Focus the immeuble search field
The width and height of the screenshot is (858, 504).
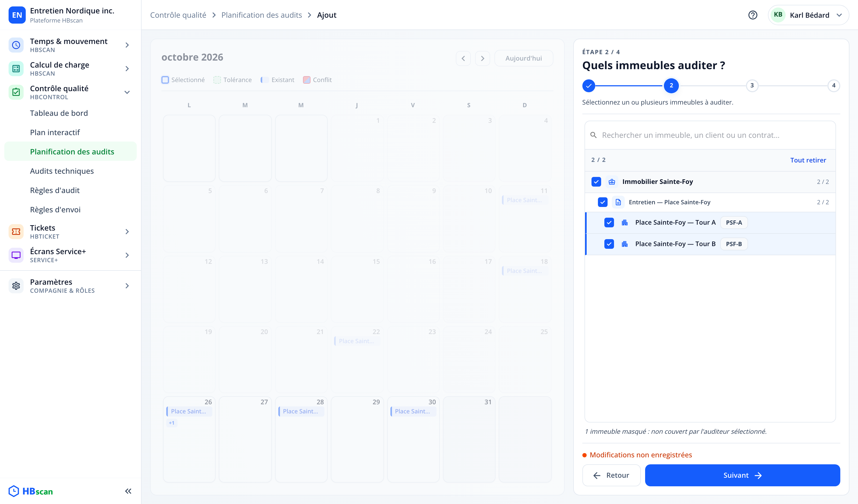point(710,135)
